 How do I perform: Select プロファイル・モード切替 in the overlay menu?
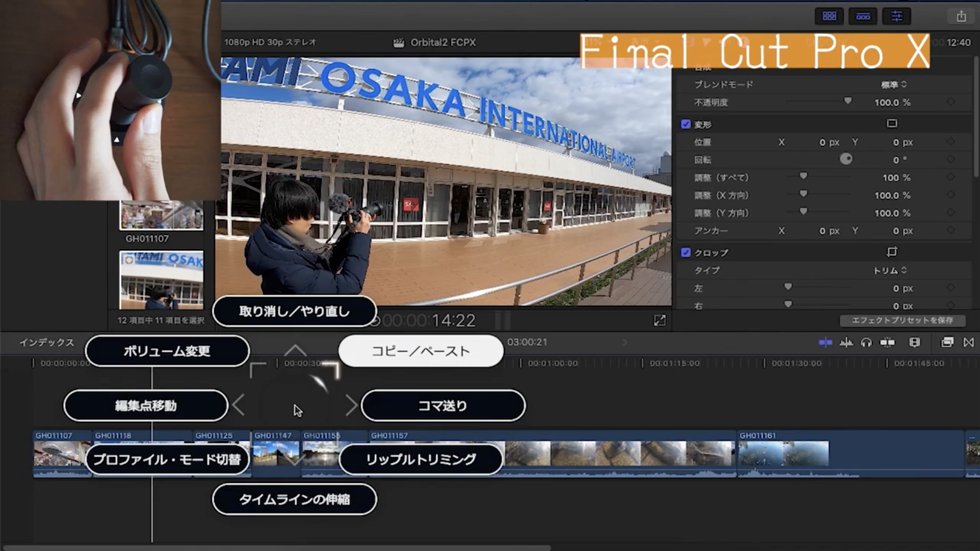click(x=167, y=460)
